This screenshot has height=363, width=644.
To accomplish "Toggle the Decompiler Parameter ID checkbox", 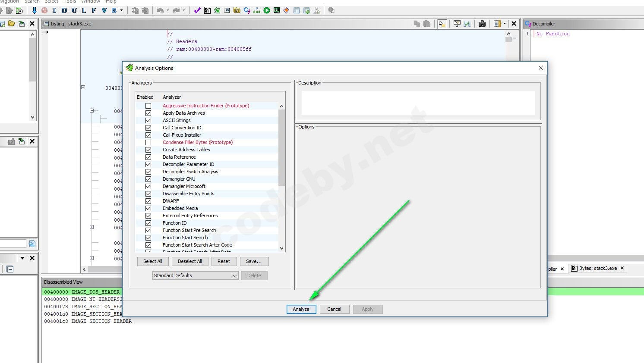I will 148,164.
